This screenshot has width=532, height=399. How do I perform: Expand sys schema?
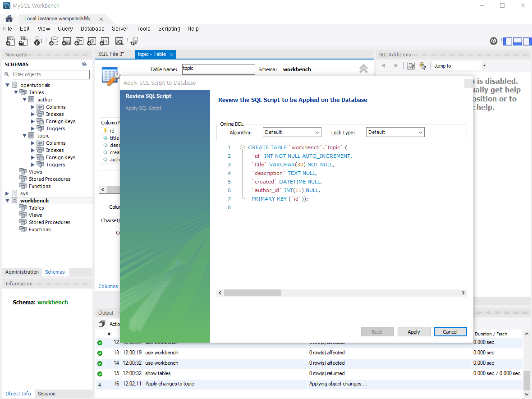click(8, 193)
